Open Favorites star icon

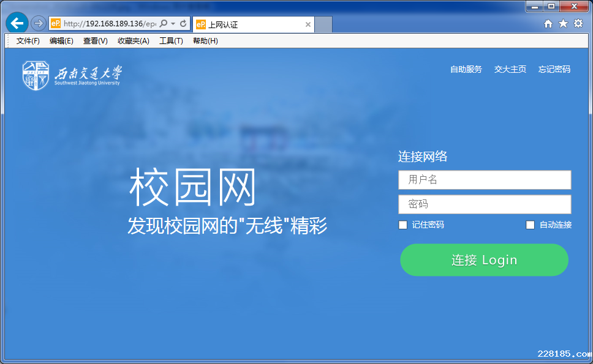point(563,24)
